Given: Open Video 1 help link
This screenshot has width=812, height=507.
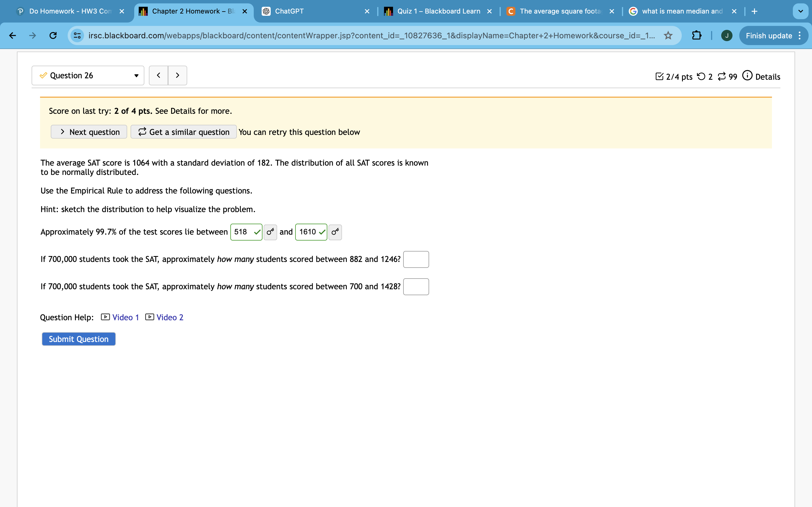Looking at the screenshot, I should click(x=125, y=317).
